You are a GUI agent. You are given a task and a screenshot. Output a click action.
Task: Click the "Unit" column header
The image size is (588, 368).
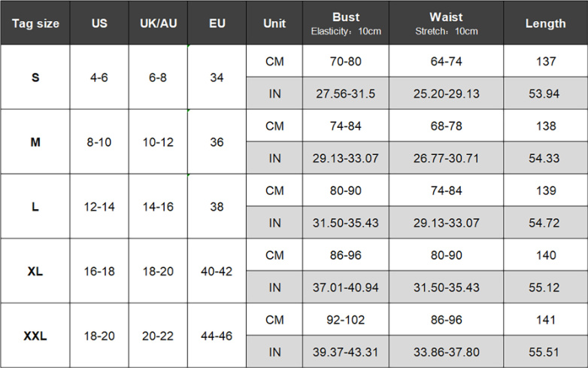click(274, 23)
